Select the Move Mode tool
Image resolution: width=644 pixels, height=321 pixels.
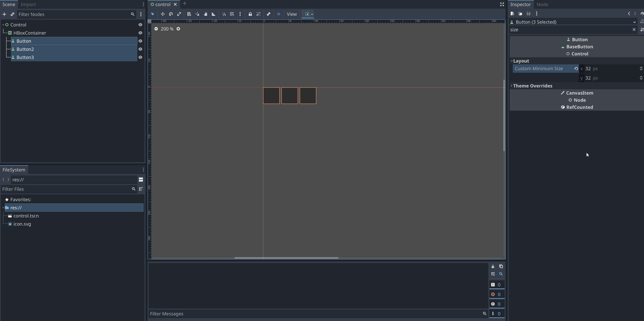point(163,14)
